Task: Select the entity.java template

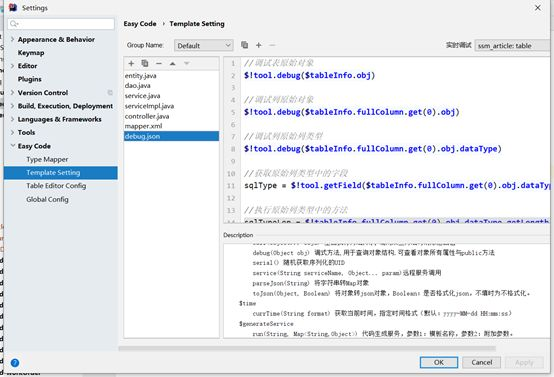Action: point(141,76)
